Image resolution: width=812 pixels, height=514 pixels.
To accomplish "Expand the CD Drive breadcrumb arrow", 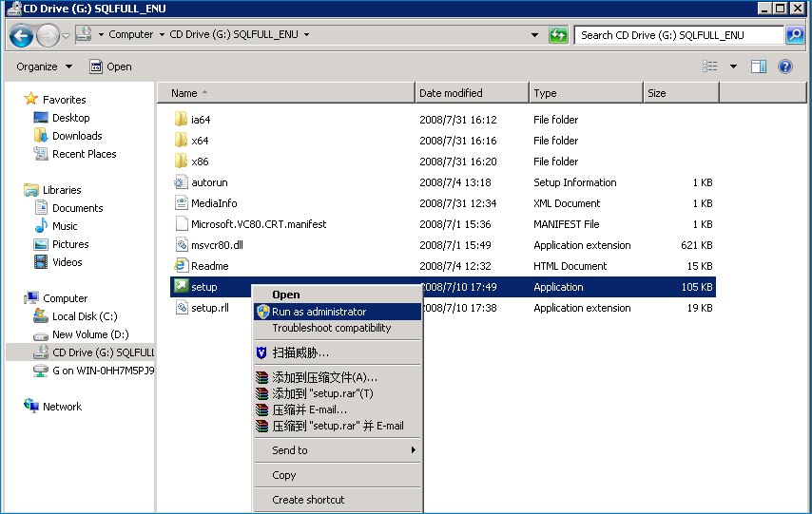I will [306, 35].
